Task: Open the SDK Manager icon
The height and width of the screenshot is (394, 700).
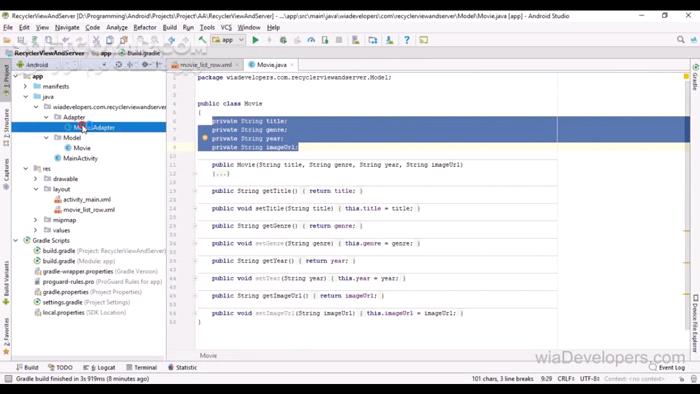Action: (x=389, y=40)
